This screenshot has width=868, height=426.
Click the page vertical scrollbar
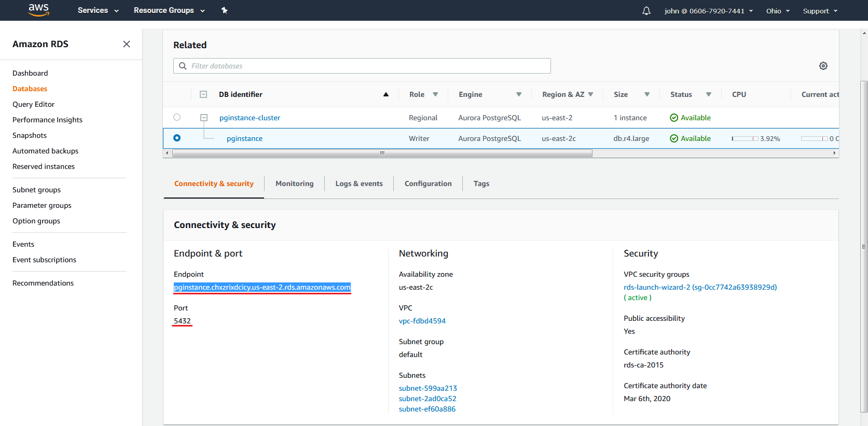coord(864,247)
